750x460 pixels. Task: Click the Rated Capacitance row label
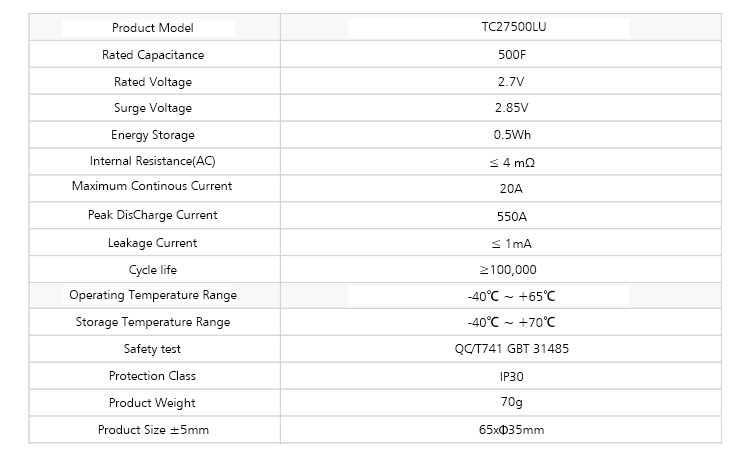pyautogui.click(x=152, y=55)
